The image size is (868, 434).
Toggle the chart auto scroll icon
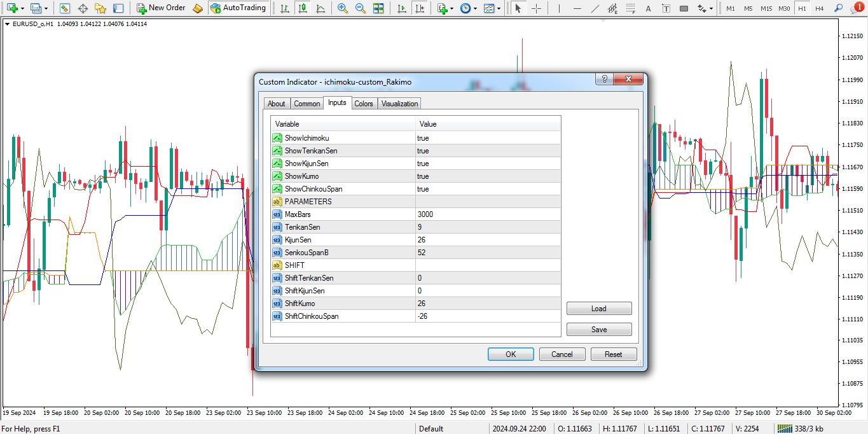401,8
